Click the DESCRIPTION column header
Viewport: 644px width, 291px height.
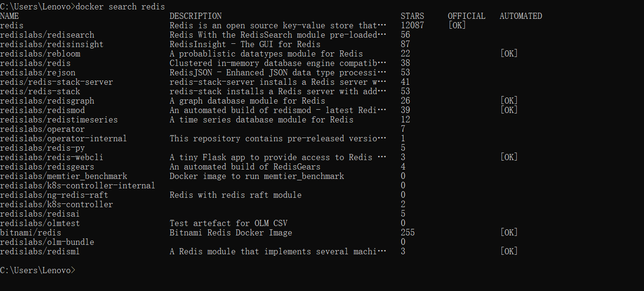196,16
